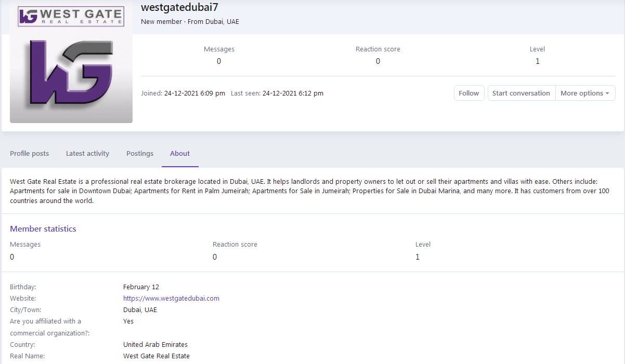Click the Follow button
The height and width of the screenshot is (364, 625).
click(x=468, y=93)
